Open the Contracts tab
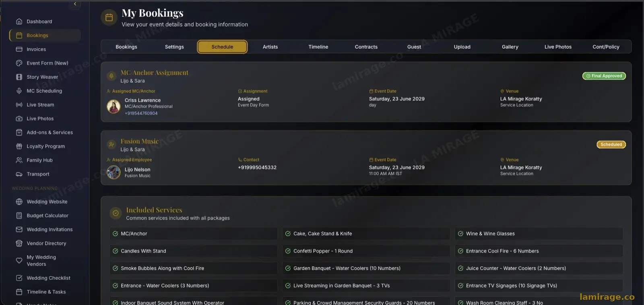 tap(366, 47)
